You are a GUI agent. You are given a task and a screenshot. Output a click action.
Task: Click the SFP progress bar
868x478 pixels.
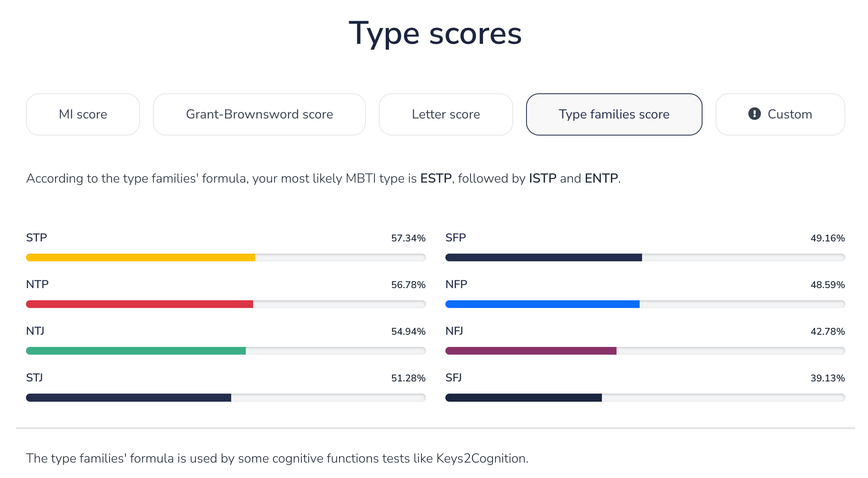[x=544, y=257]
